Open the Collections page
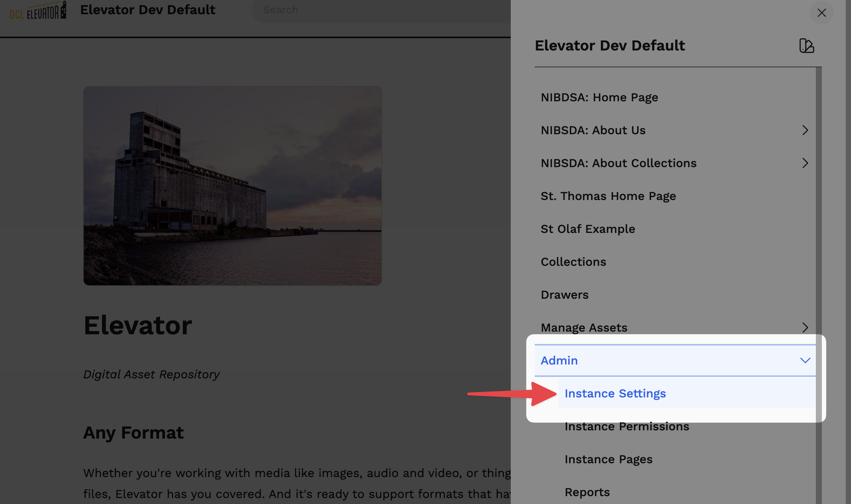This screenshot has height=504, width=851. tap(573, 262)
